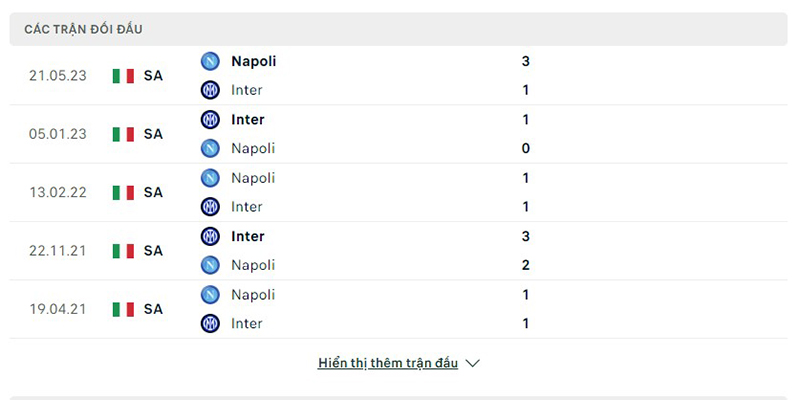Click Inter logo in 19.04.21 match
The image size is (800, 400).
coord(210,323)
